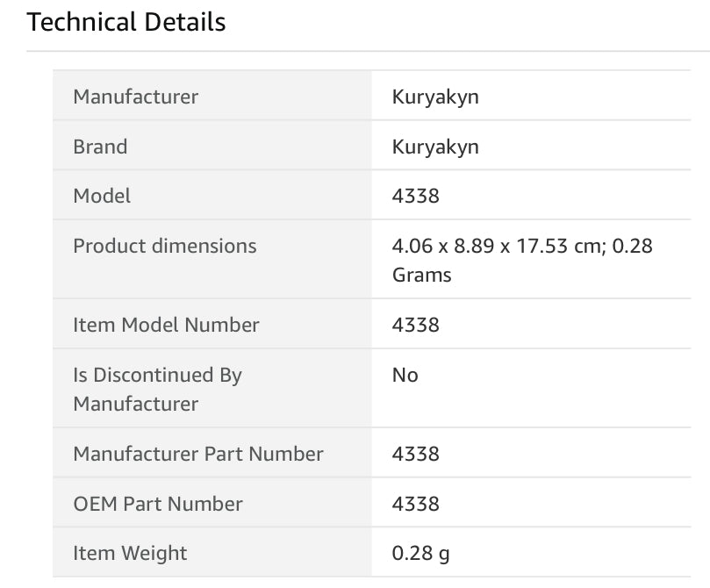Screen dimensions: 710x588
Task: Select the 4338 value beside Model
Action: (416, 196)
